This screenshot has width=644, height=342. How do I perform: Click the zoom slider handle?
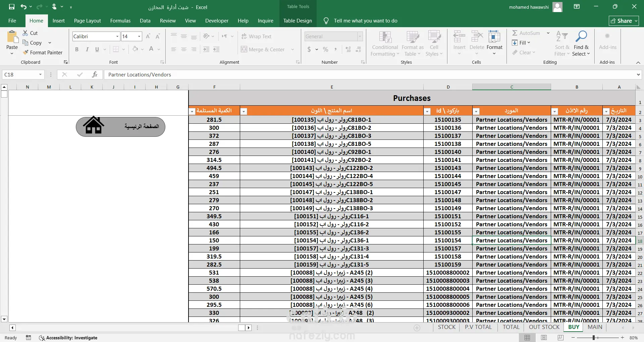click(594, 338)
